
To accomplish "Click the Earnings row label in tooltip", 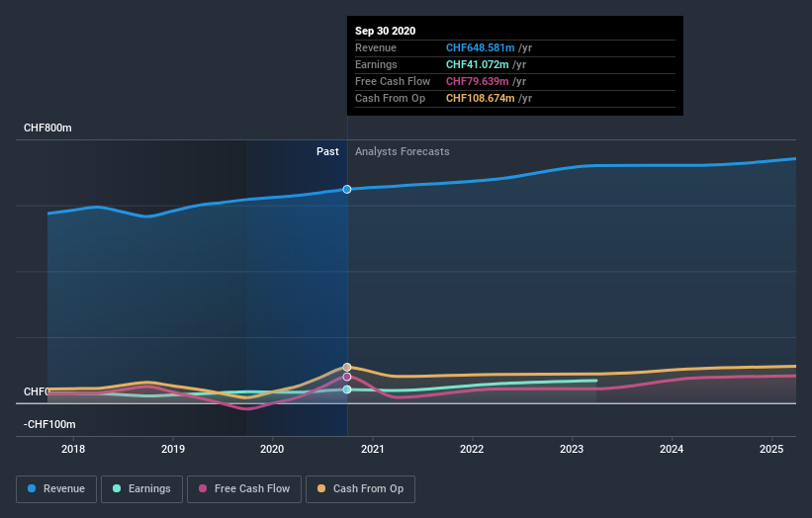I will click(377, 64).
